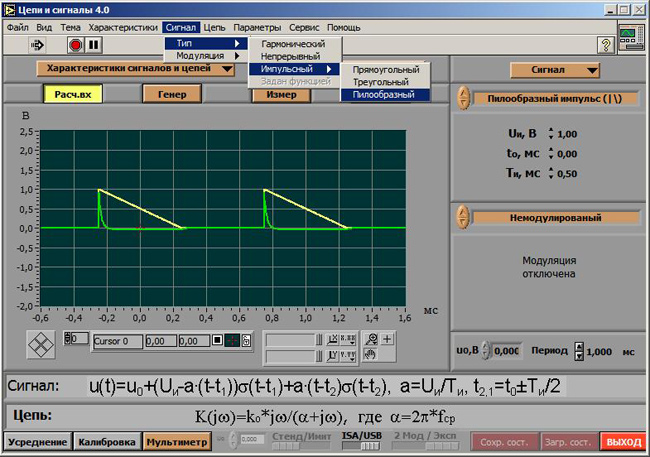
Task: Click the Измер button
Action: tap(281, 95)
